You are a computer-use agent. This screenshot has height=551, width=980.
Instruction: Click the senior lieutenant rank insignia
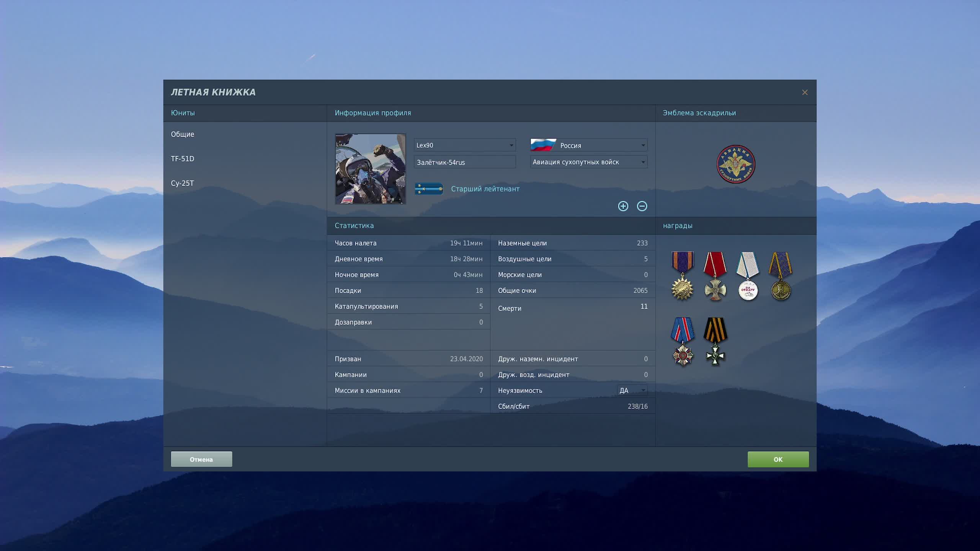coord(429,189)
